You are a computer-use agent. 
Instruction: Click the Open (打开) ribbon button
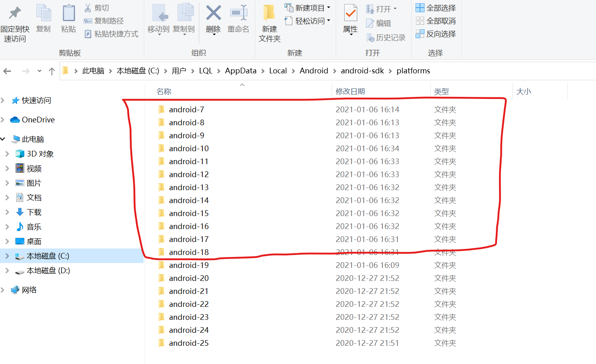(x=381, y=9)
